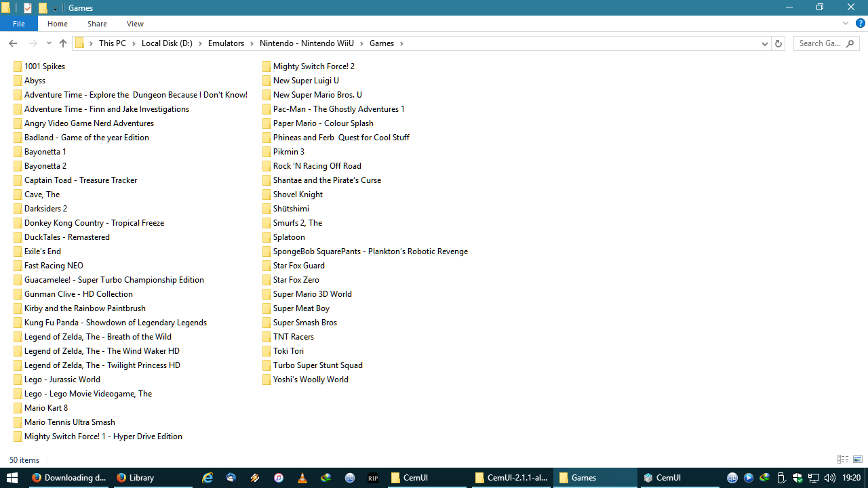Open the Recent locations dropdown arrow
The image size is (868, 488).
coord(49,43)
